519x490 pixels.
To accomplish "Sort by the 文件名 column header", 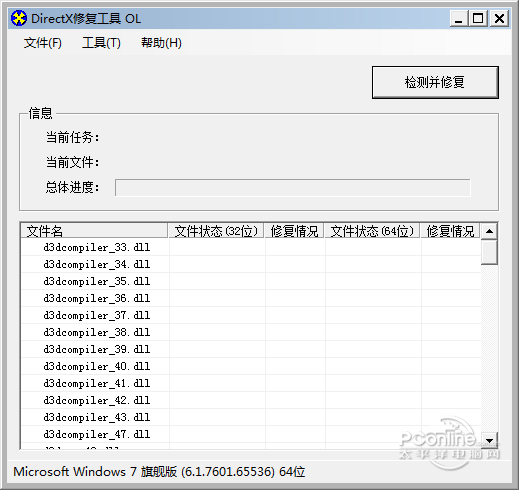I will 94,231.
